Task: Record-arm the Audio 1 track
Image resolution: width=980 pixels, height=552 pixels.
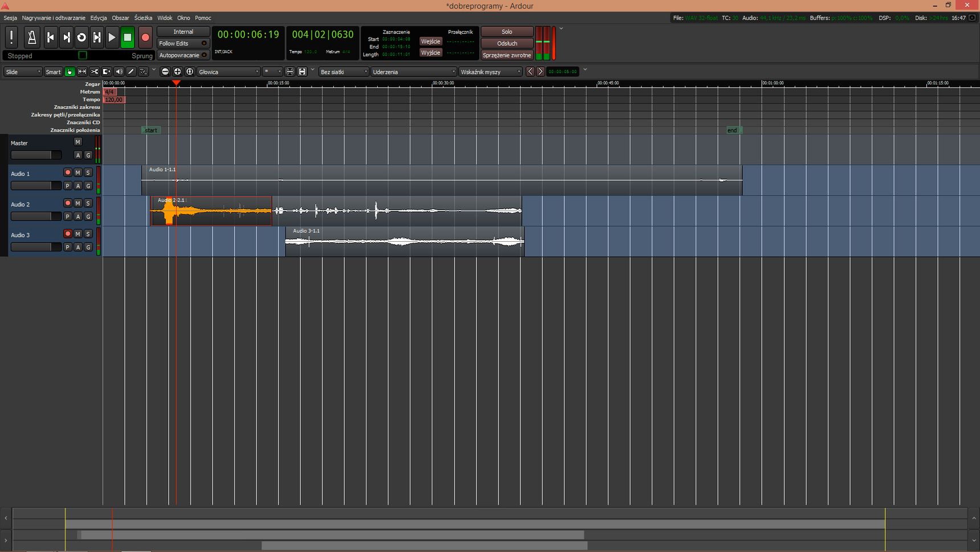Action: coord(68,173)
